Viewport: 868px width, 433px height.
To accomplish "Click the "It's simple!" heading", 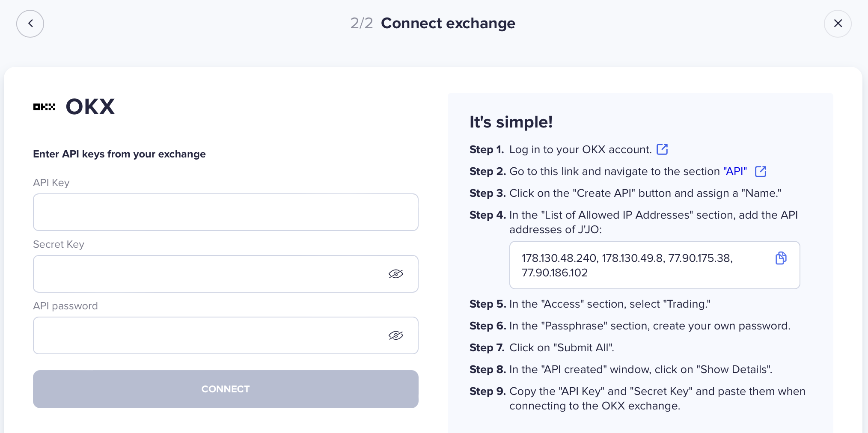I will point(511,122).
